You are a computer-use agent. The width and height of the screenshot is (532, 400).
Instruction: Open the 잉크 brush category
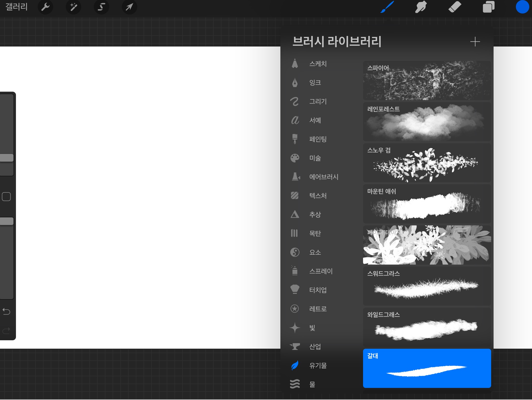(315, 83)
